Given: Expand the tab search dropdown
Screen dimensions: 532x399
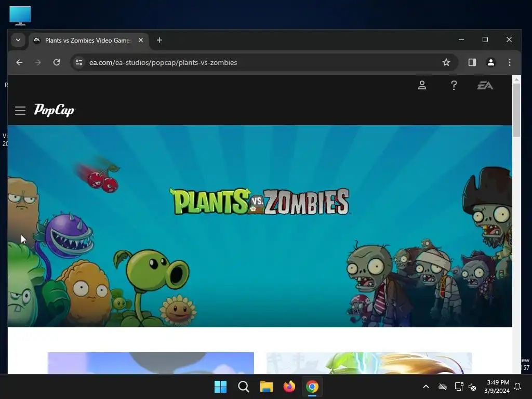Looking at the screenshot, I should pos(18,40).
